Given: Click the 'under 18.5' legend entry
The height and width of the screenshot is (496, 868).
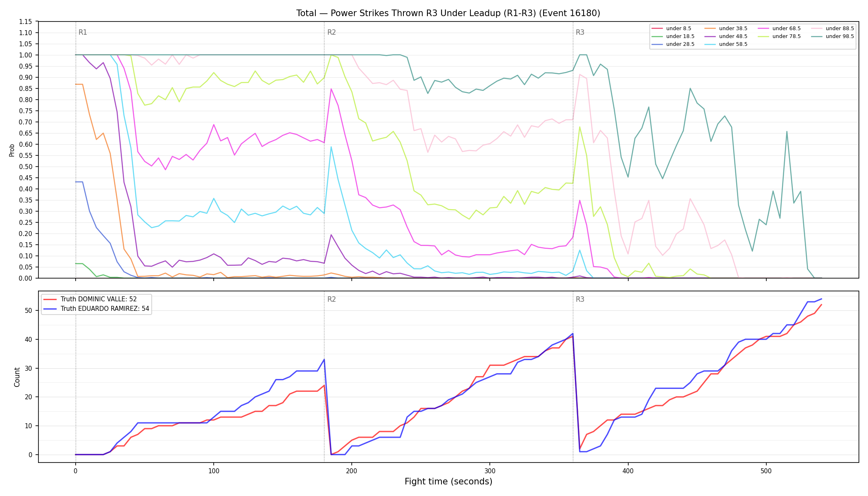Looking at the screenshot, I should pos(673,36).
